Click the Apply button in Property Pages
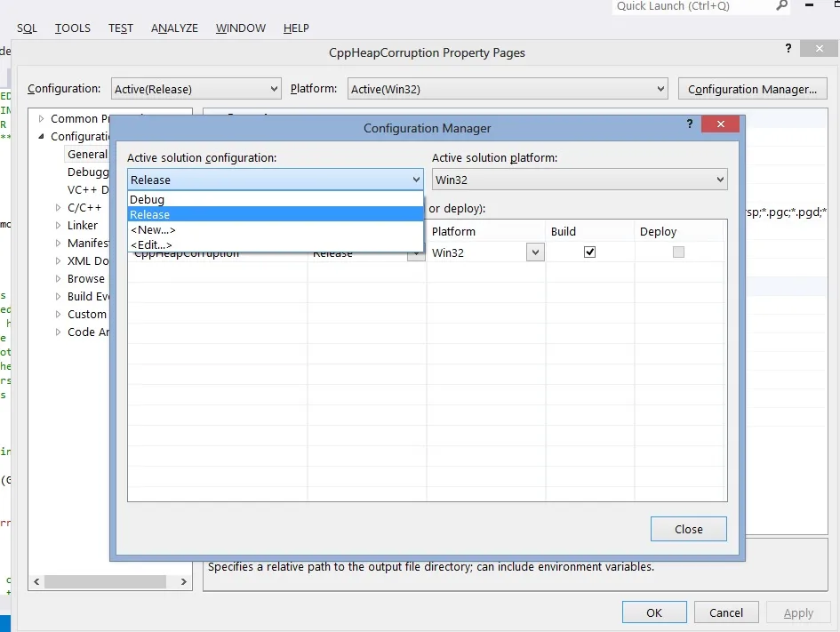 [798, 612]
